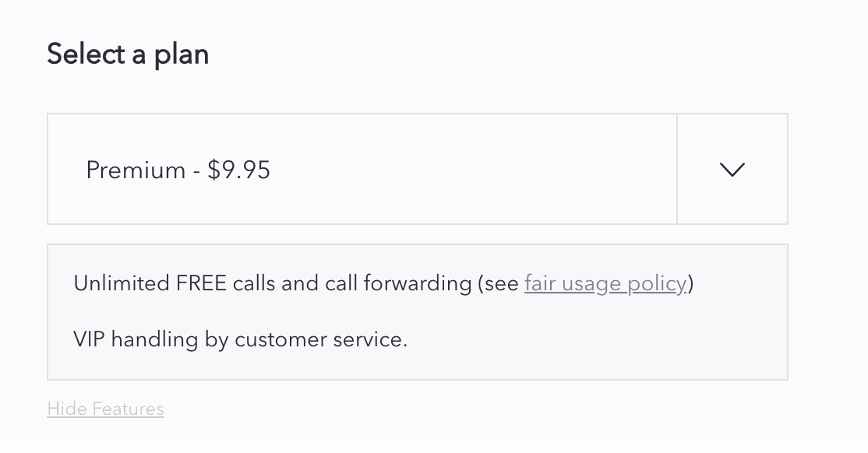Open the fair usage policy link

(605, 283)
